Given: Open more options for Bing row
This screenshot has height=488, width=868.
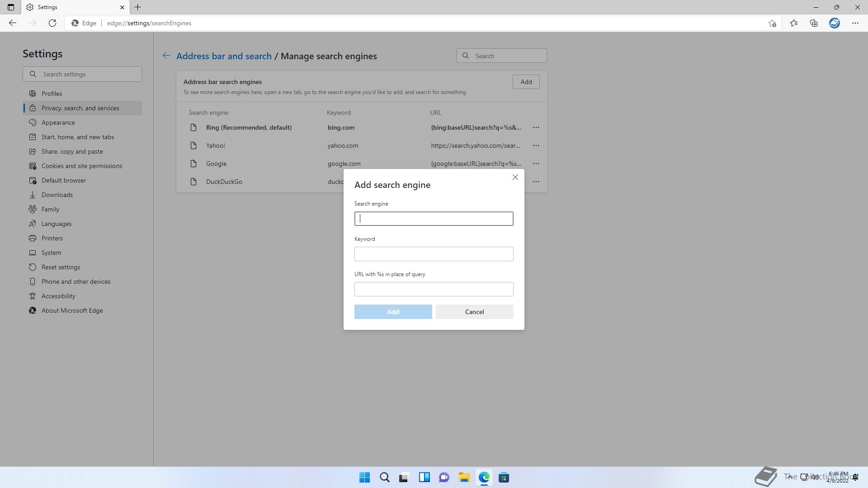Looking at the screenshot, I should pos(536,127).
